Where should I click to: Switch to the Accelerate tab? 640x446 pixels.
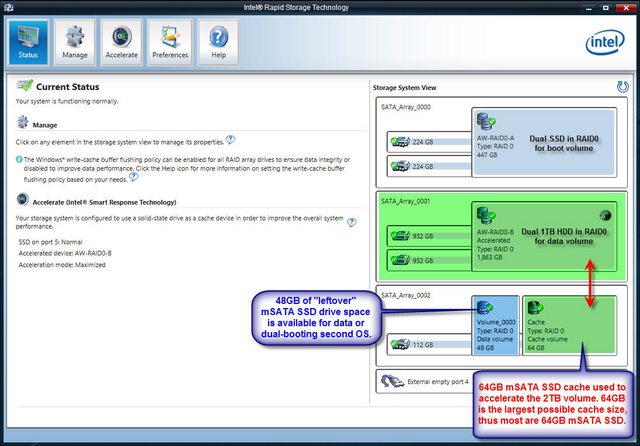point(122,42)
